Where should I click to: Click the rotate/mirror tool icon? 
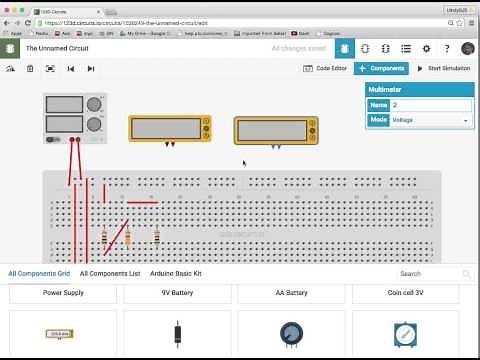click(x=10, y=69)
